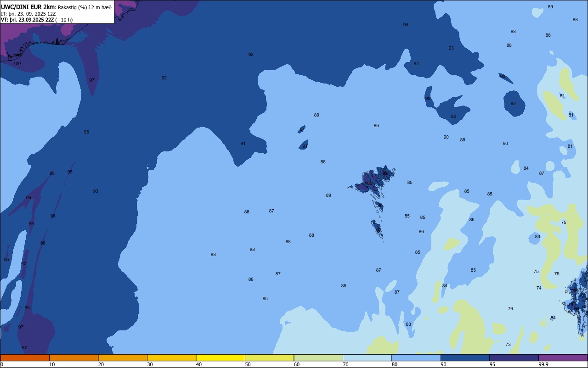Click the '0' tick label on the legend
This screenshot has width=588, height=368.
(x=2, y=364)
